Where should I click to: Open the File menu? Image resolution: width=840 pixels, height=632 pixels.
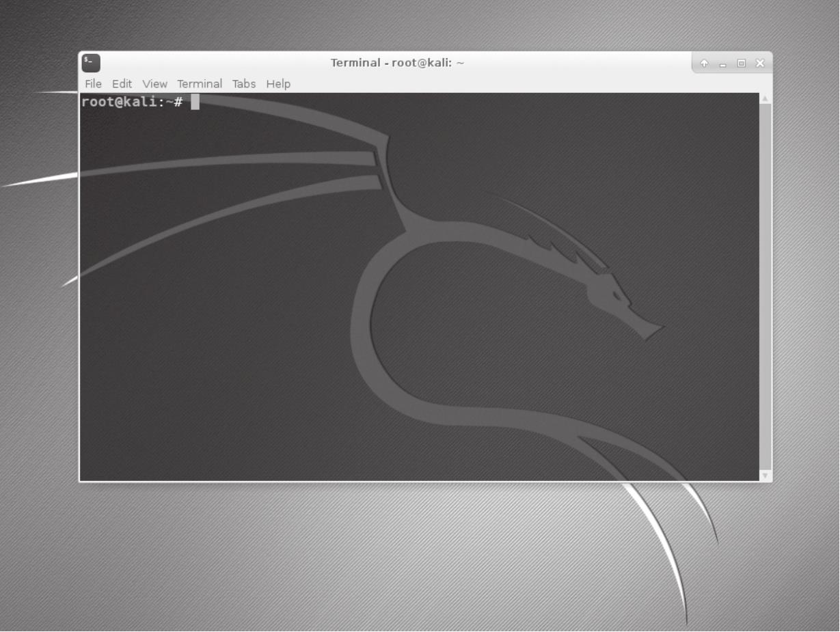[93, 84]
